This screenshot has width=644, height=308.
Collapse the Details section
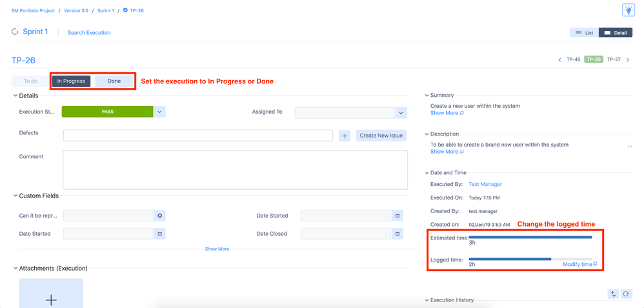pos(15,96)
